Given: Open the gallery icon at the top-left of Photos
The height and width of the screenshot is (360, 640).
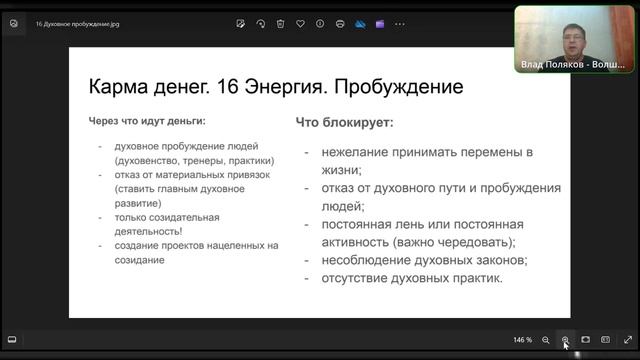Looking at the screenshot, I should [14, 24].
